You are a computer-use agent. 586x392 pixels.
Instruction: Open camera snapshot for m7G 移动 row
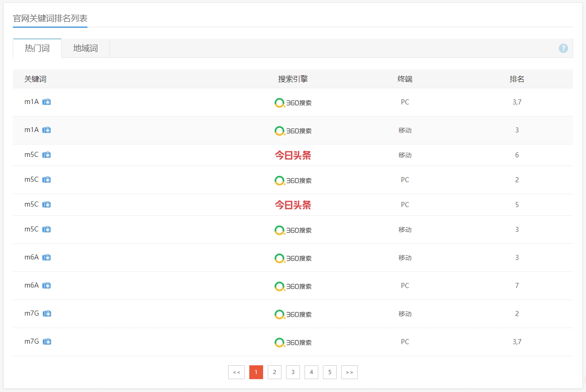point(46,314)
